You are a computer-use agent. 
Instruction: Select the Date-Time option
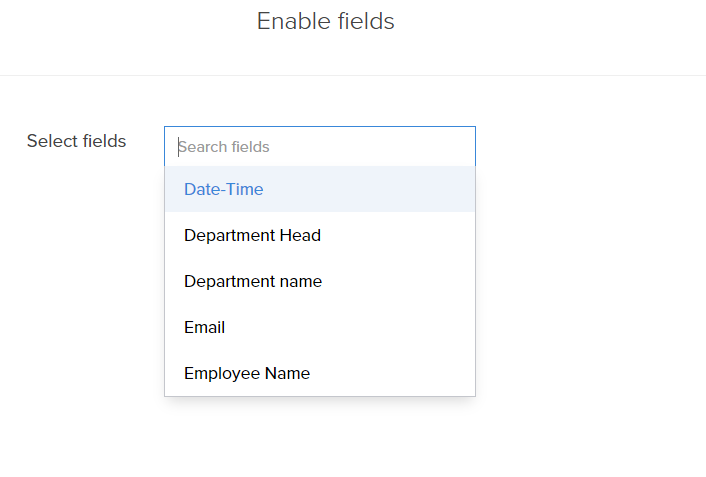pyautogui.click(x=224, y=189)
